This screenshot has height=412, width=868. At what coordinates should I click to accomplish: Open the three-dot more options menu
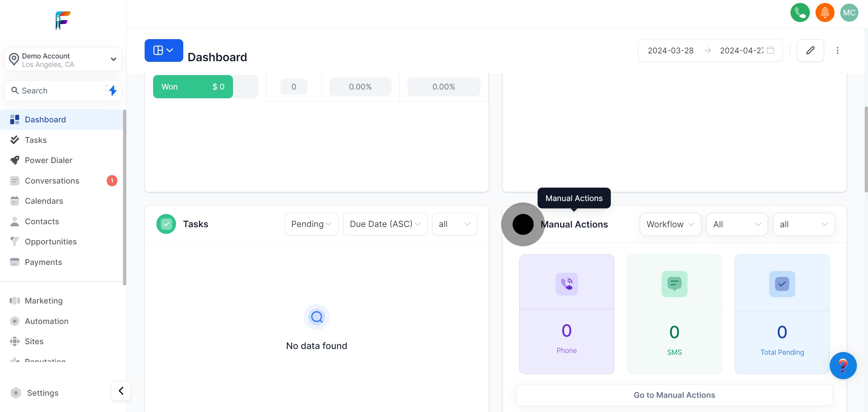[x=837, y=51]
